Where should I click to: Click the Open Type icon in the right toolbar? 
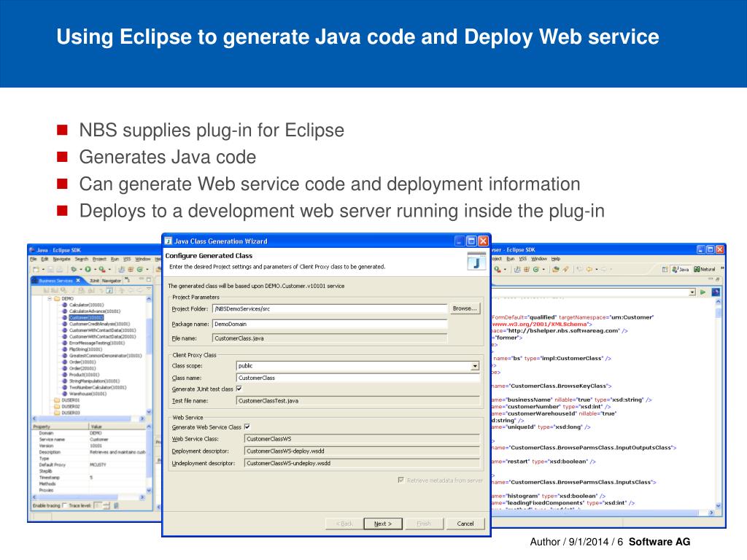coord(555,269)
